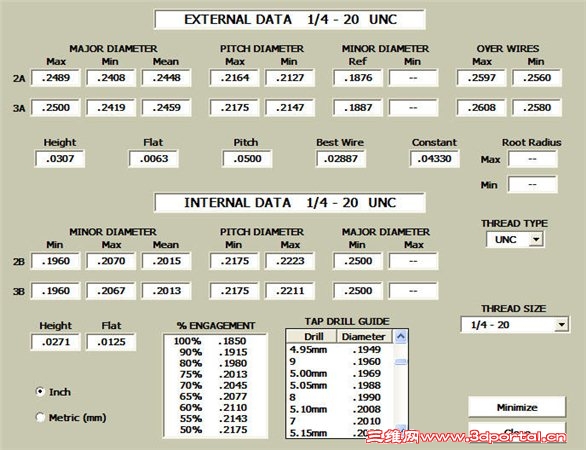586x450 pixels.
Task: Click the Root Radius Min field
Action: [x=533, y=185]
